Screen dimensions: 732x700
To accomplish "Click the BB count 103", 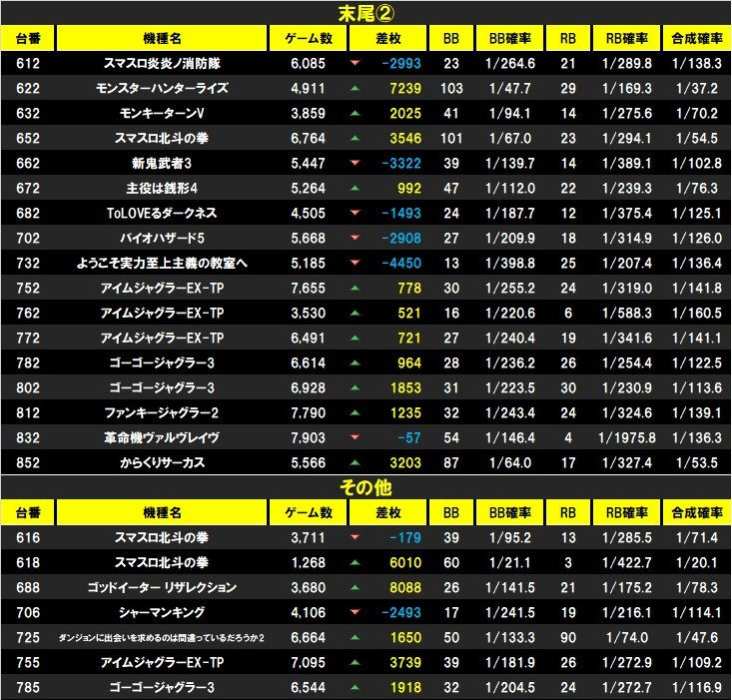I will click(x=451, y=88).
